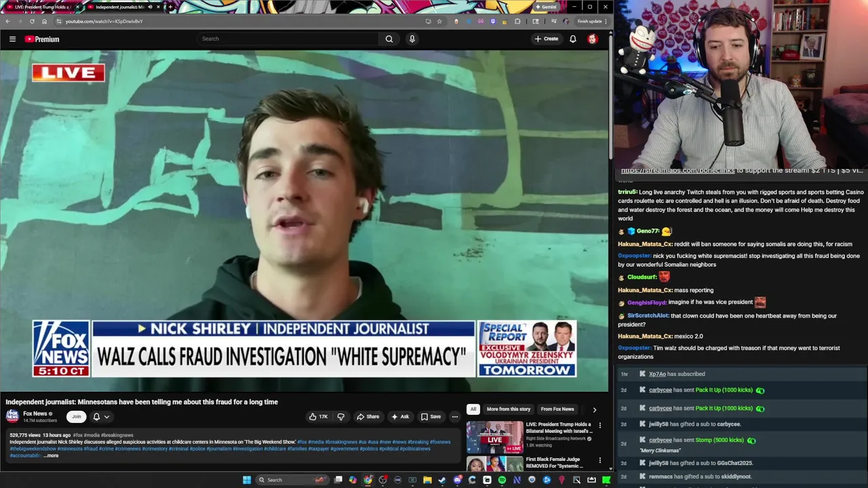Open the Fox News channel name link
Screen dimensions: 868x488
35,413
